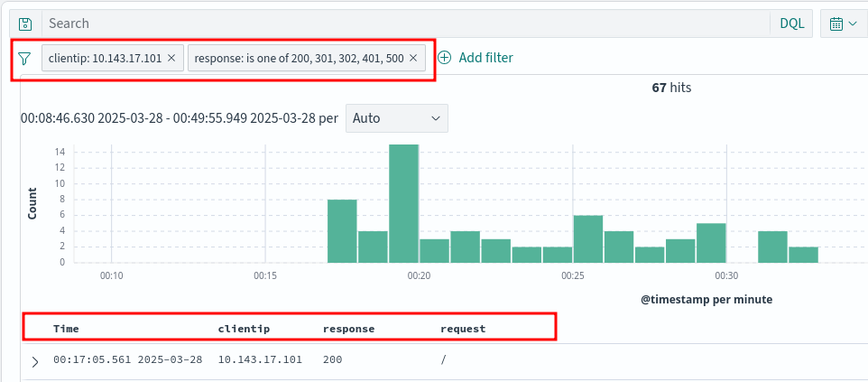Remove the response filter pill
868x382 pixels.
[x=413, y=58]
